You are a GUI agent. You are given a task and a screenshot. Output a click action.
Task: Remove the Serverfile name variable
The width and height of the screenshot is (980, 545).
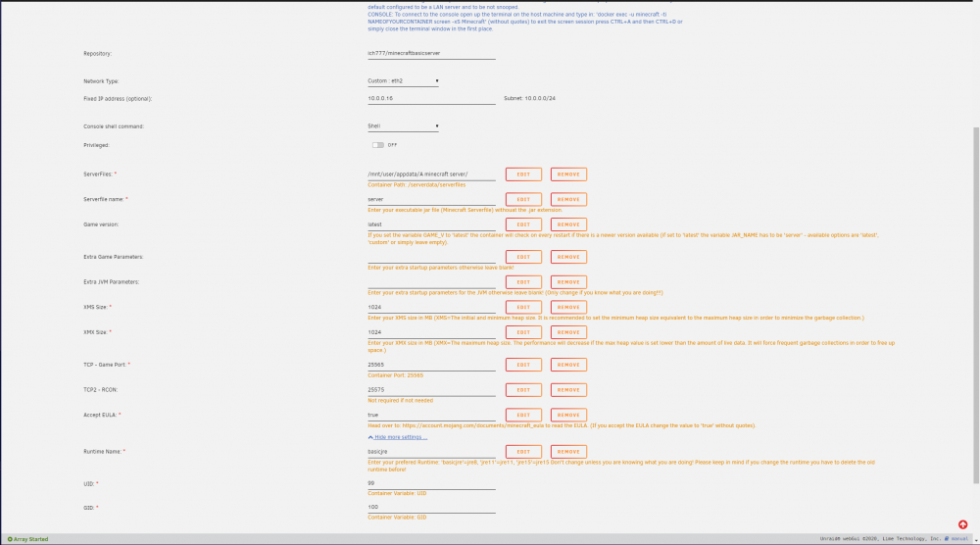[x=568, y=199]
